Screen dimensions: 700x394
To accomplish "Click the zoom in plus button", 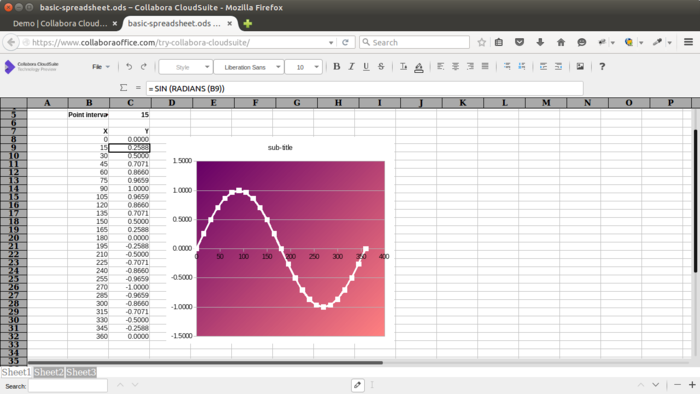I will (x=692, y=385).
